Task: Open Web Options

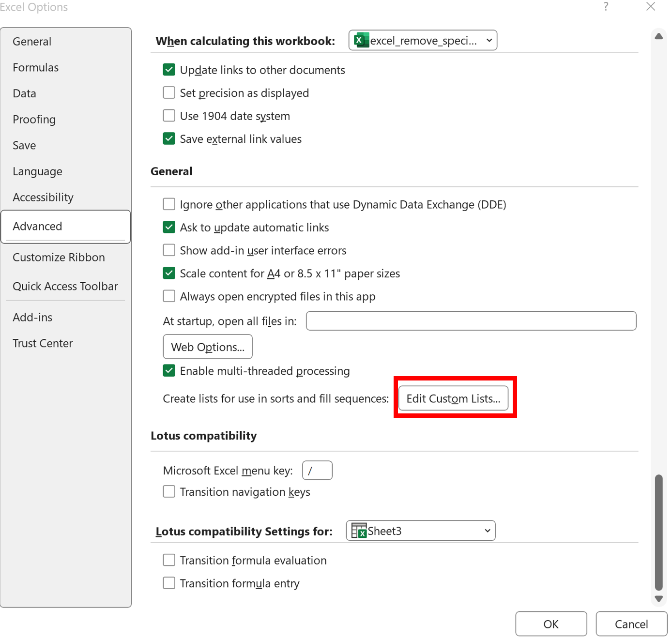Action: [x=207, y=347]
